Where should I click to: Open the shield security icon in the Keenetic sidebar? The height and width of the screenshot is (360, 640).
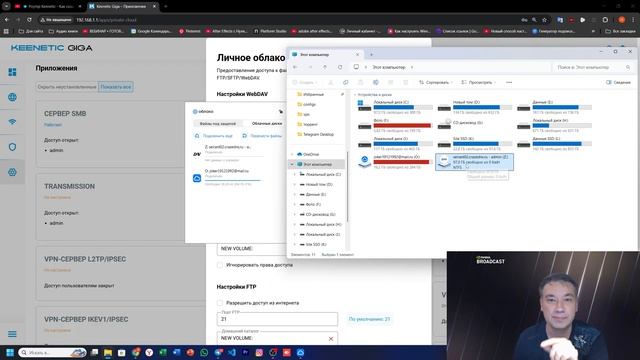coord(12,147)
